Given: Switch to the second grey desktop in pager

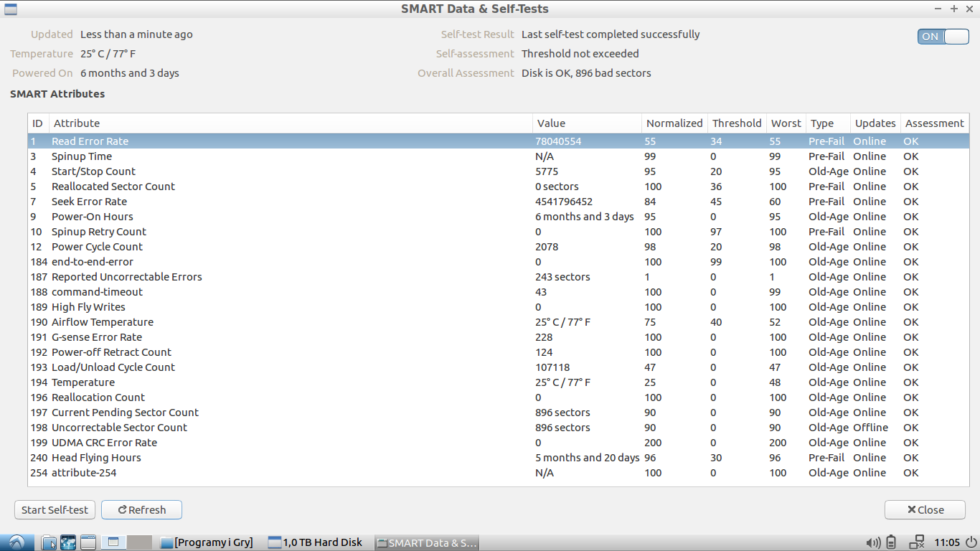Looking at the screenshot, I should click(139, 542).
